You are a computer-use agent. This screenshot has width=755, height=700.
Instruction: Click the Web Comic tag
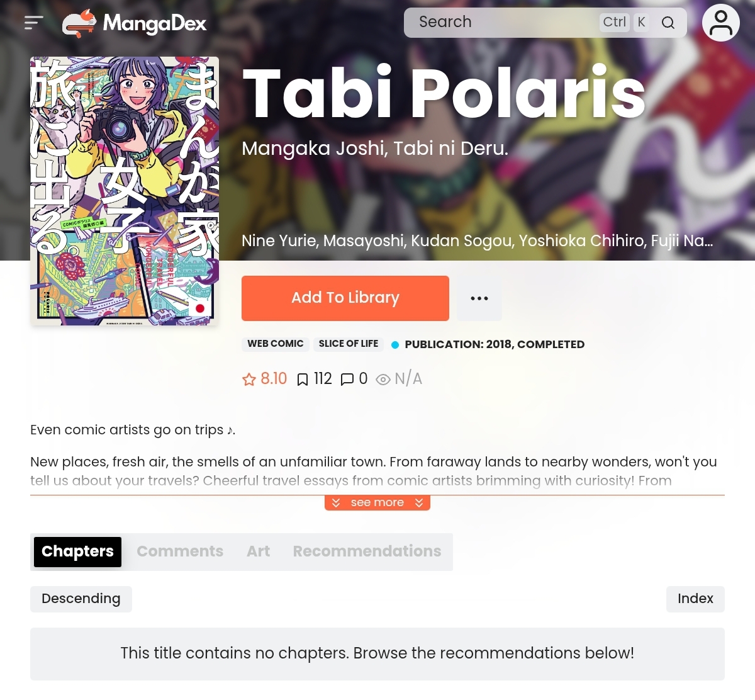pos(276,344)
